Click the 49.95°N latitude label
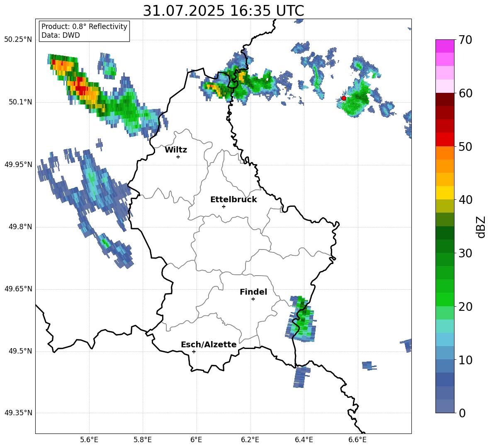The image size is (491, 448). pos(18,165)
